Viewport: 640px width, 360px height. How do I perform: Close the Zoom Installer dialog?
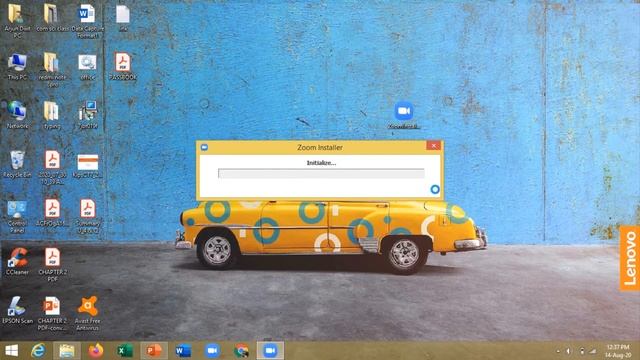click(433, 146)
